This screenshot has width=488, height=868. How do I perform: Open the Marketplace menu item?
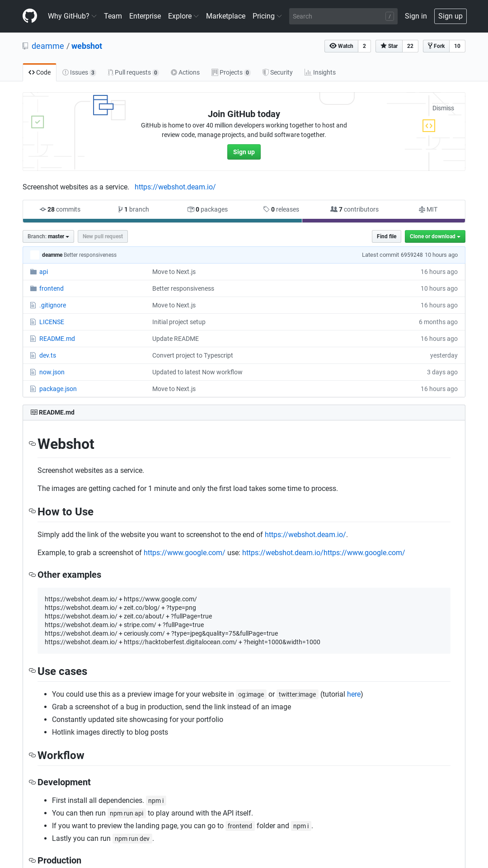[x=226, y=16]
